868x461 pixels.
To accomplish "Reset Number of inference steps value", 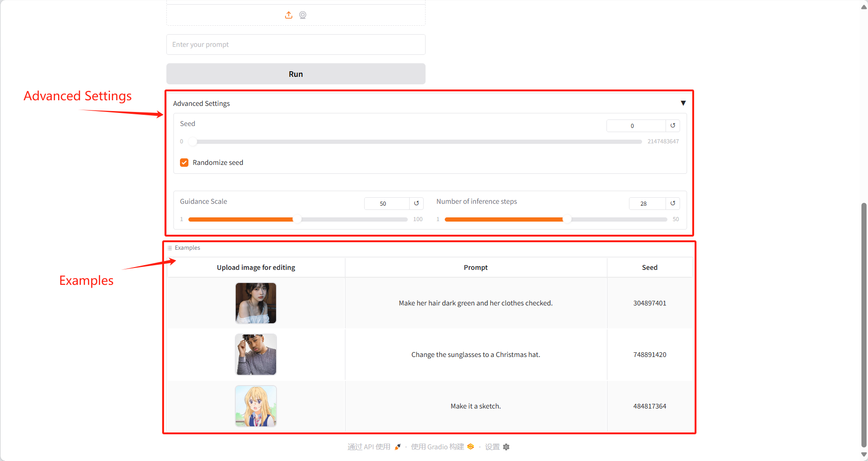I will [673, 203].
